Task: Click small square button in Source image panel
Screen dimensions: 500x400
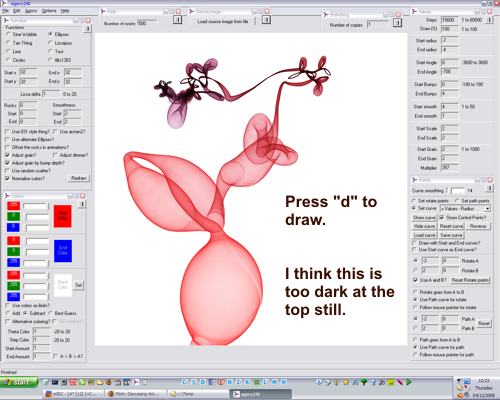Action: [266, 20]
